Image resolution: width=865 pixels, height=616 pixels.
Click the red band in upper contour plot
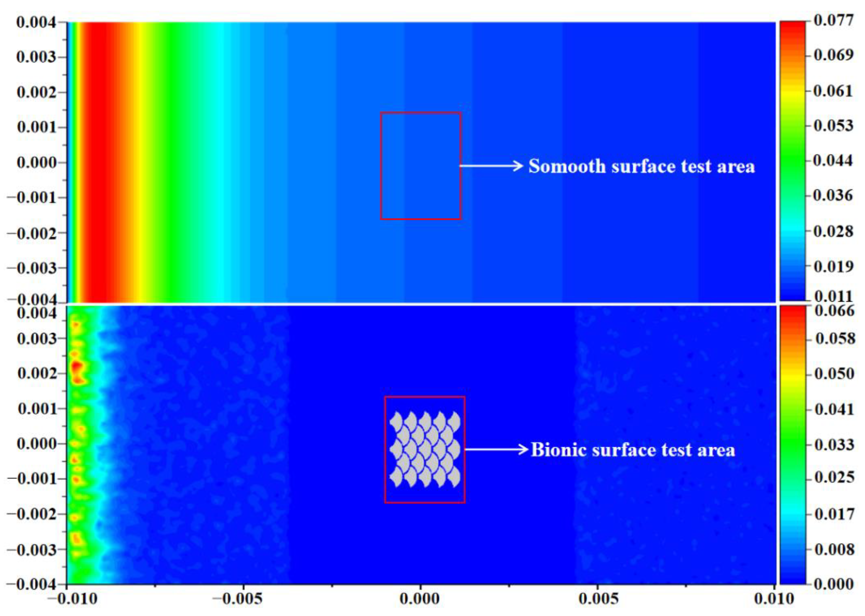click(97, 163)
